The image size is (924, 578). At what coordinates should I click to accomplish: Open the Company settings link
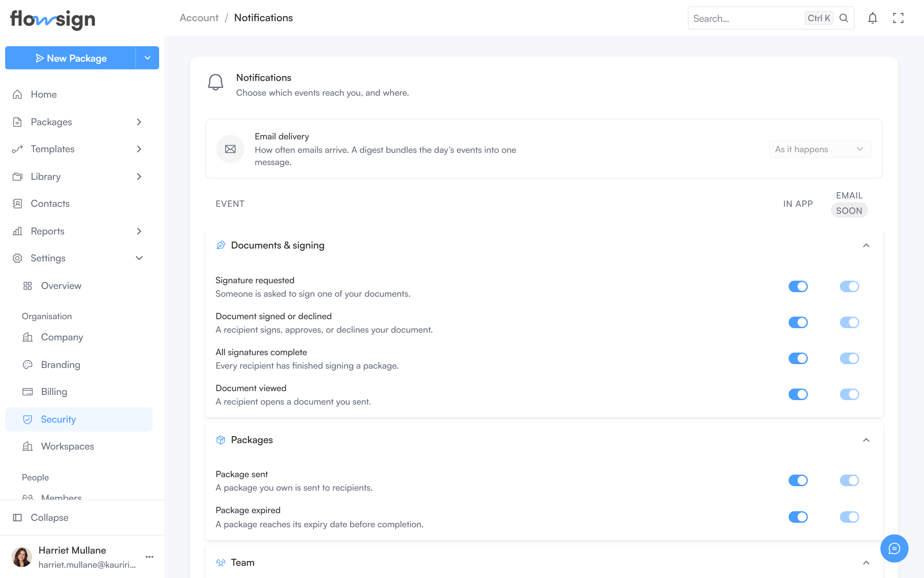(79, 337)
